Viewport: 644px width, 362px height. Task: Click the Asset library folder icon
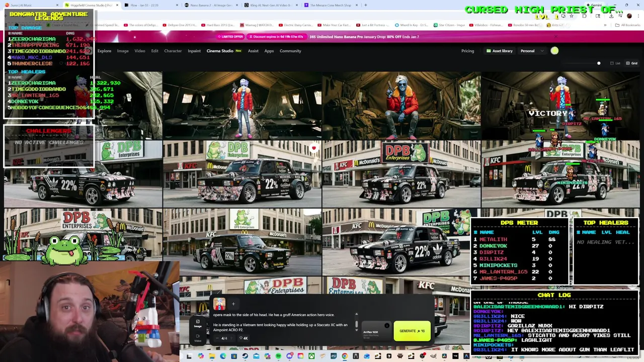(488, 51)
